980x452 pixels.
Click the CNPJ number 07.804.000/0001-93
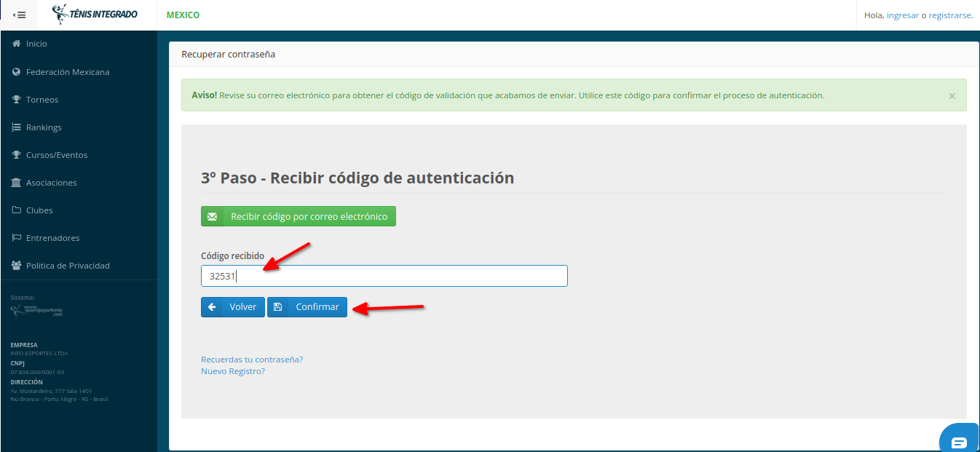(x=37, y=372)
